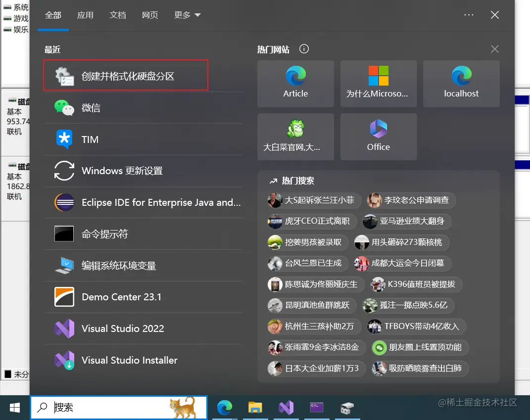Image resolution: width=530 pixels, height=420 pixels.
Task: Open Disk Management icon on the taskbar
Action: [347, 408]
